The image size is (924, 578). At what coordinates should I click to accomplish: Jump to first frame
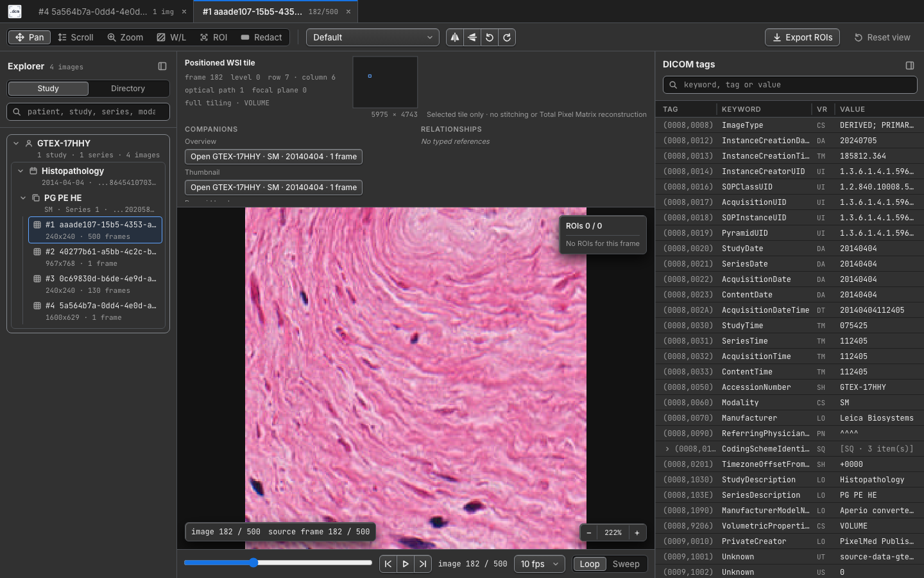click(x=388, y=564)
